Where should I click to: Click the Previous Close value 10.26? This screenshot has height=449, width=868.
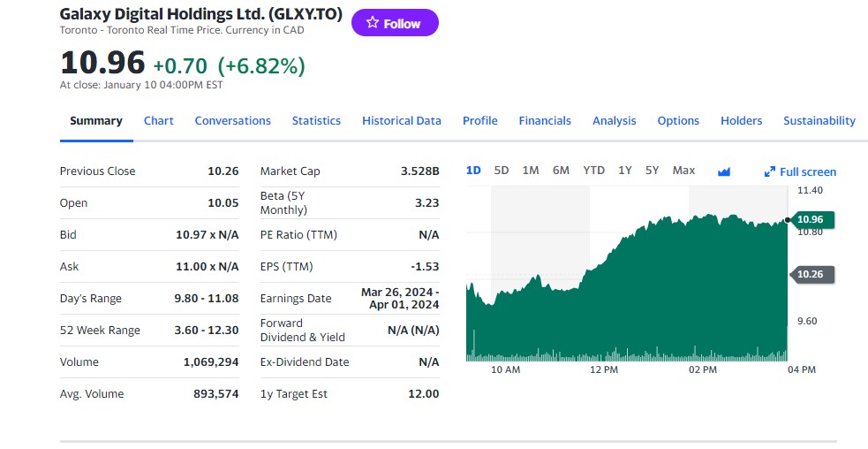click(223, 171)
